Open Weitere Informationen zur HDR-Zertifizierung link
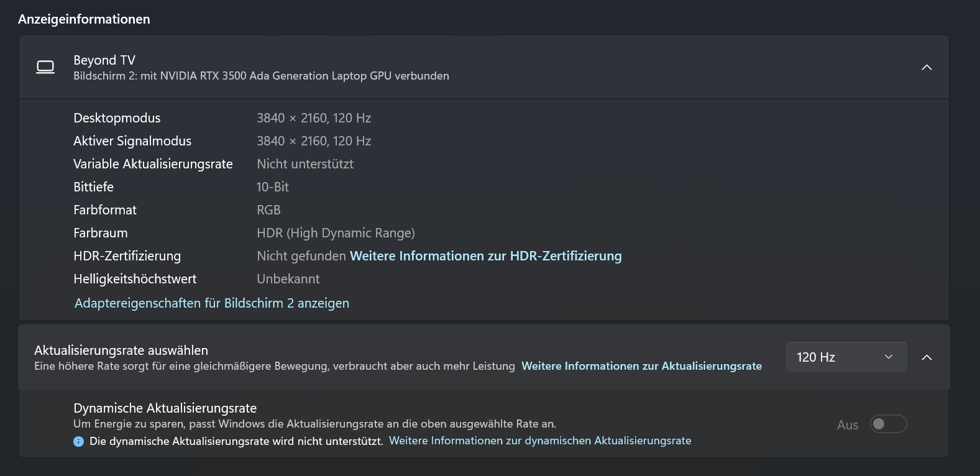980x476 pixels. point(485,256)
